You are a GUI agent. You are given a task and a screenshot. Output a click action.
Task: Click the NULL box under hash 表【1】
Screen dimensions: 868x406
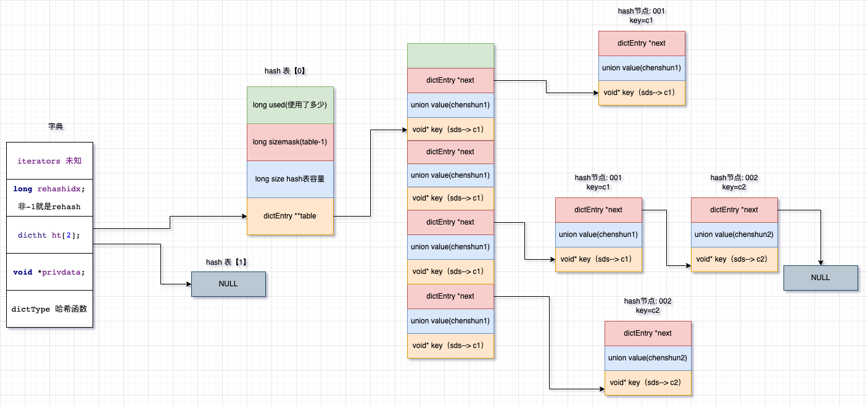(228, 284)
